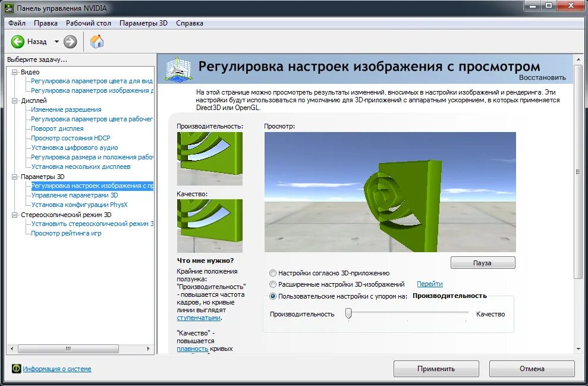Click the Пауза button
588x386 pixels.
coord(483,263)
